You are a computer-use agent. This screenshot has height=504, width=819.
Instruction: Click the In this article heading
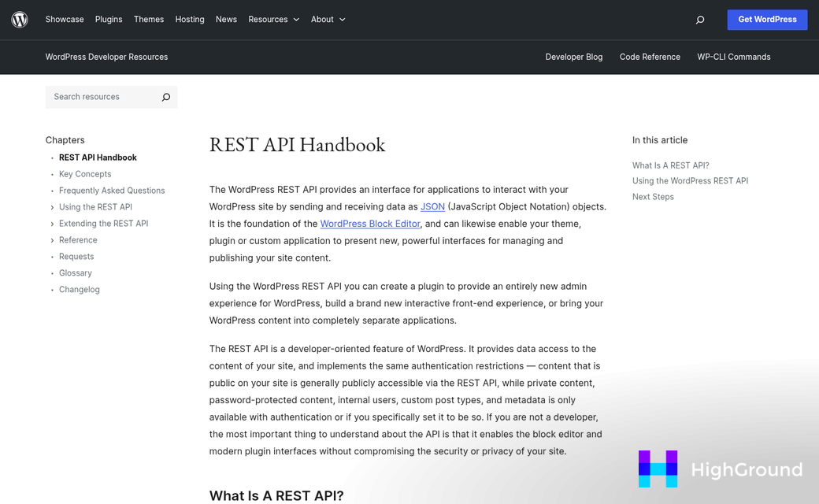point(660,140)
